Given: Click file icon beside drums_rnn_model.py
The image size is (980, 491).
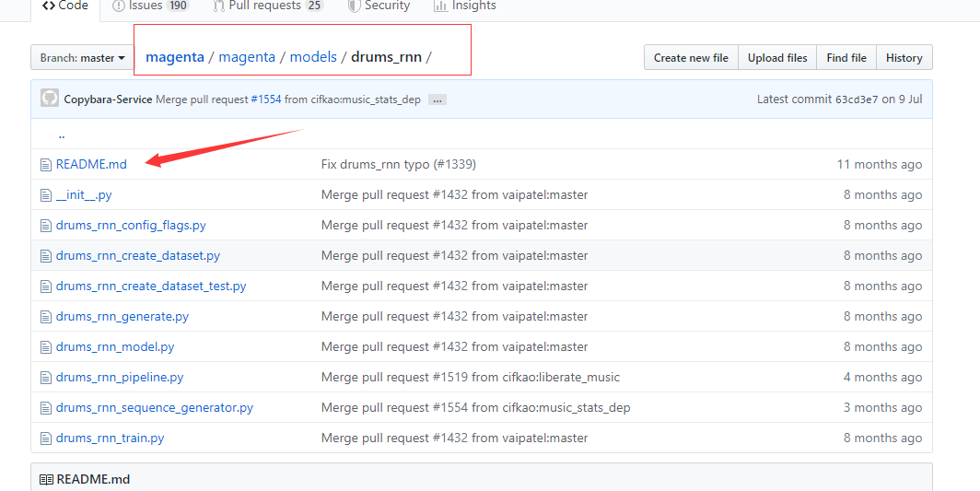Looking at the screenshot, I should (46, 347).
